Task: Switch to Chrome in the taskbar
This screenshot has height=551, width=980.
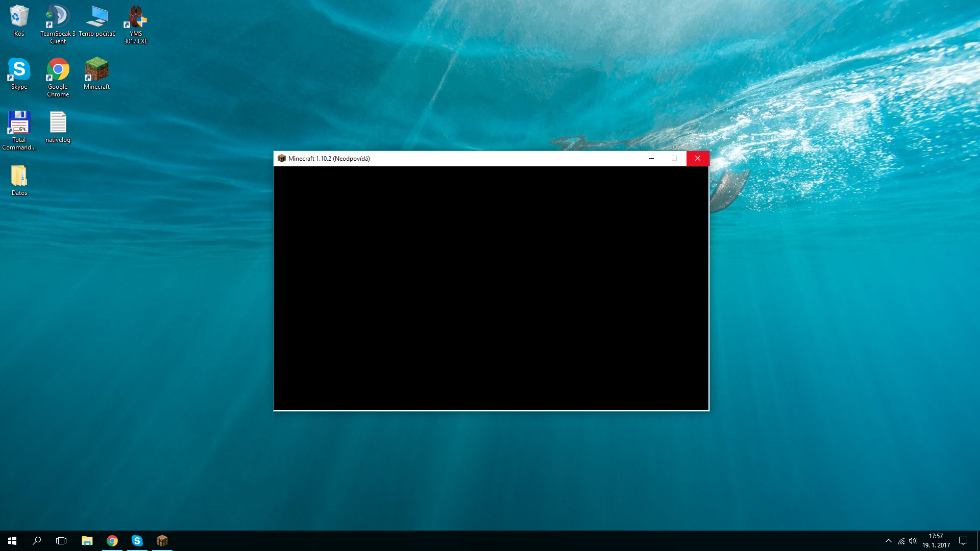Action: (112, 541)
